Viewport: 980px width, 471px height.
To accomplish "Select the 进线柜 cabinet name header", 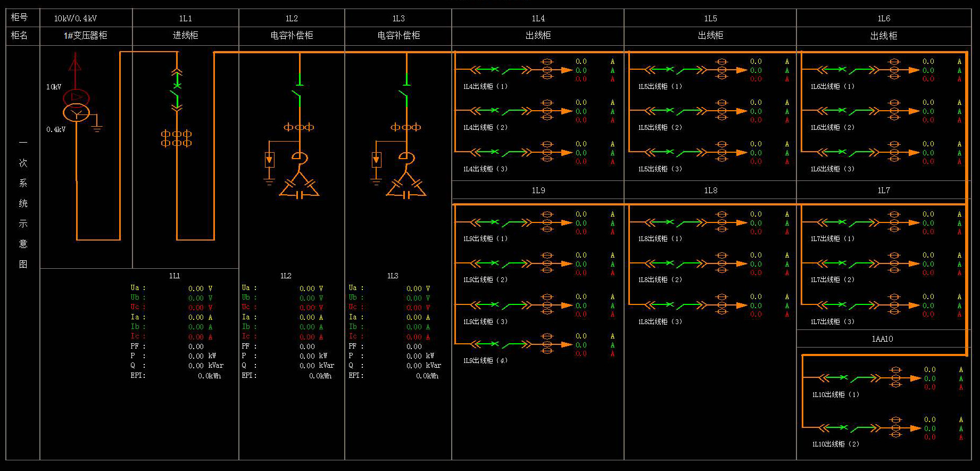I will (x=185, y=36).
